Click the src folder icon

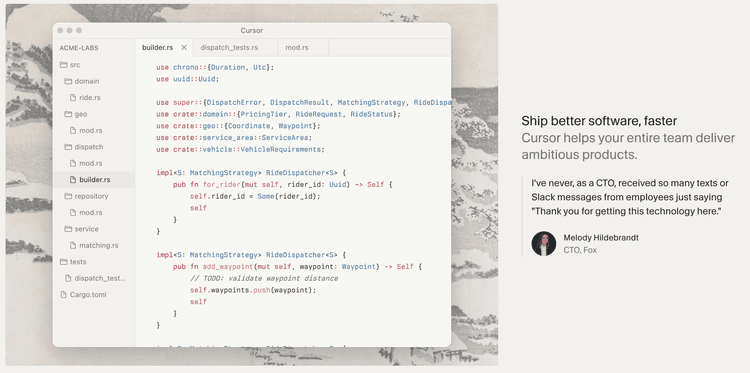tap(63, 65)
